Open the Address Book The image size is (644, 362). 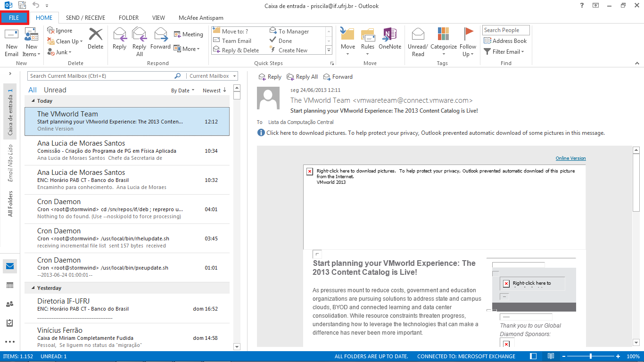[x=505, y=41]
